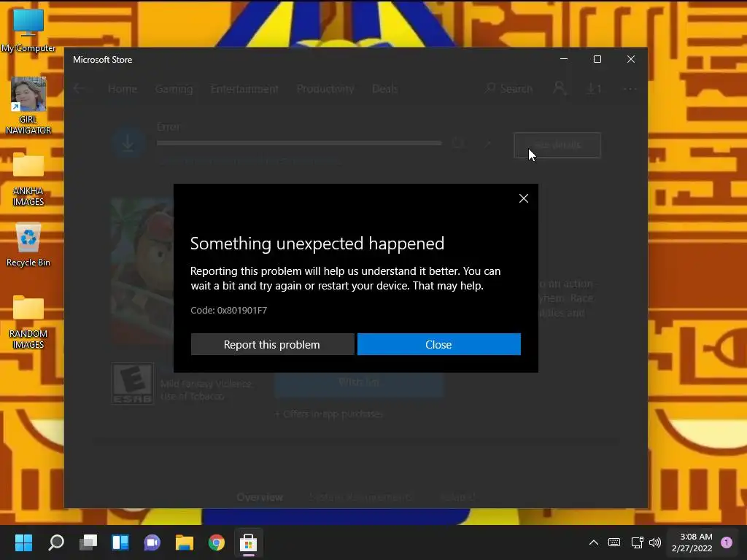The height and width of the screenshot is (560, 747).
Task: Select ANKHA IMAGES folder
Action: click(28, 179)
